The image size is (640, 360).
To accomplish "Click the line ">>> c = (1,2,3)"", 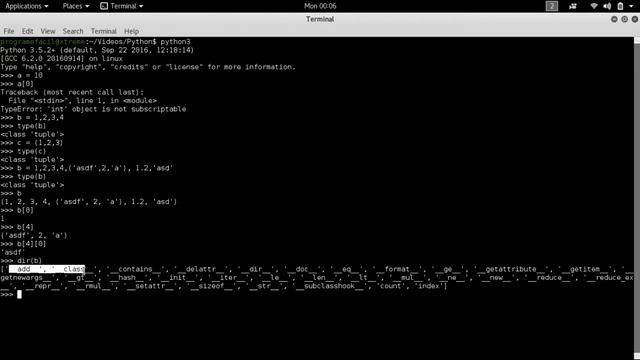I will pos(32,143).
